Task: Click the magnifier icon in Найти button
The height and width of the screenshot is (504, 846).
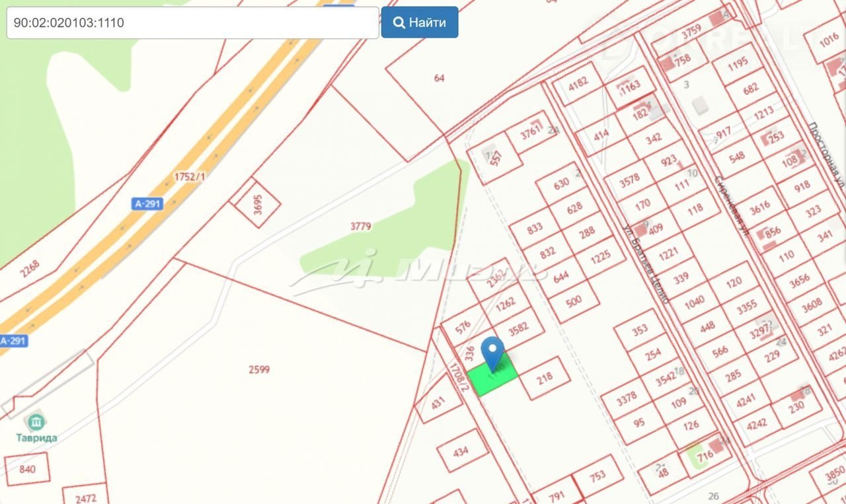Action: click(399, 22)
